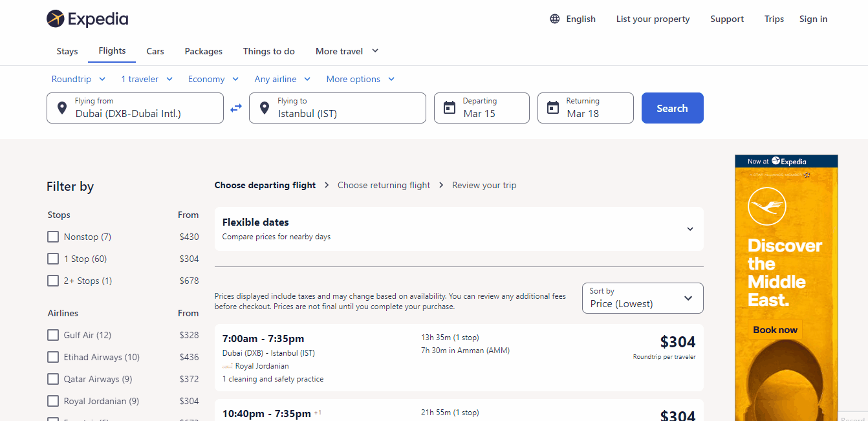Click the 1 cleaning and safety practice text
The image size is (868, 421).
pos(273,379)
